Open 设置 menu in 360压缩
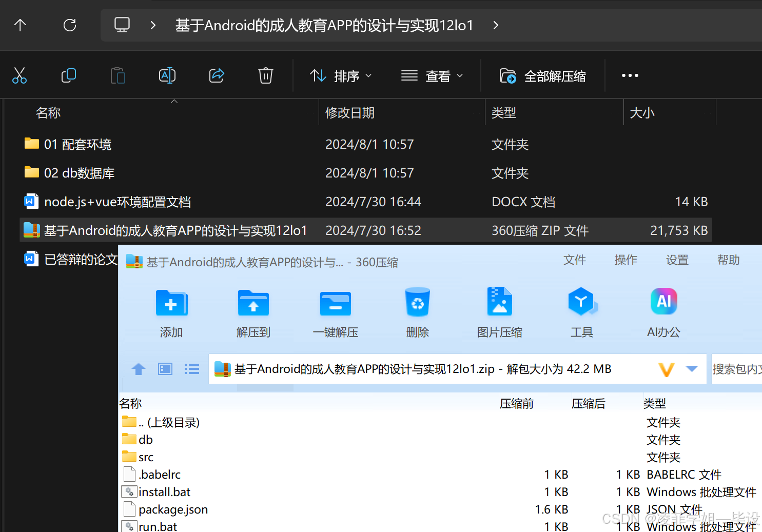Screen dimensions: 762x532 pos(677,260)
